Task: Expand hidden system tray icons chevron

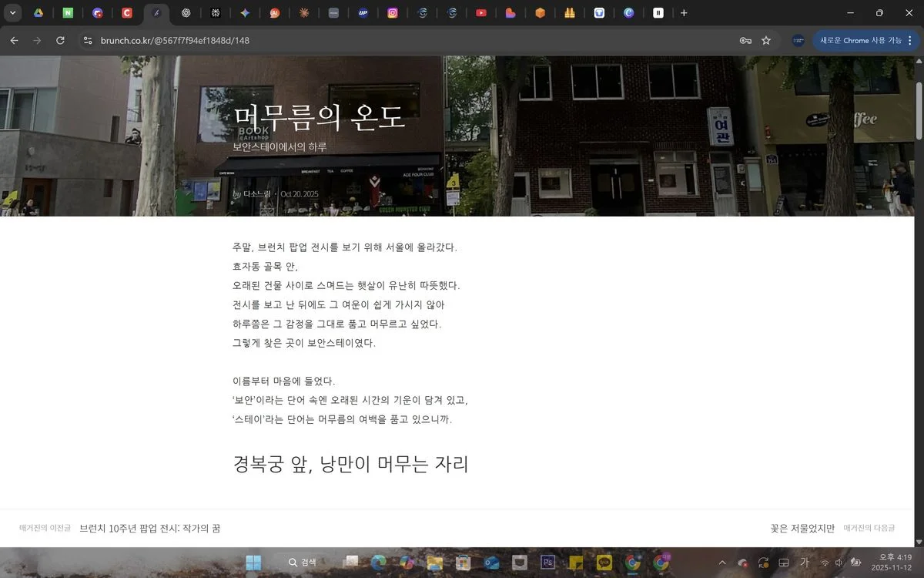Action: 722,563
